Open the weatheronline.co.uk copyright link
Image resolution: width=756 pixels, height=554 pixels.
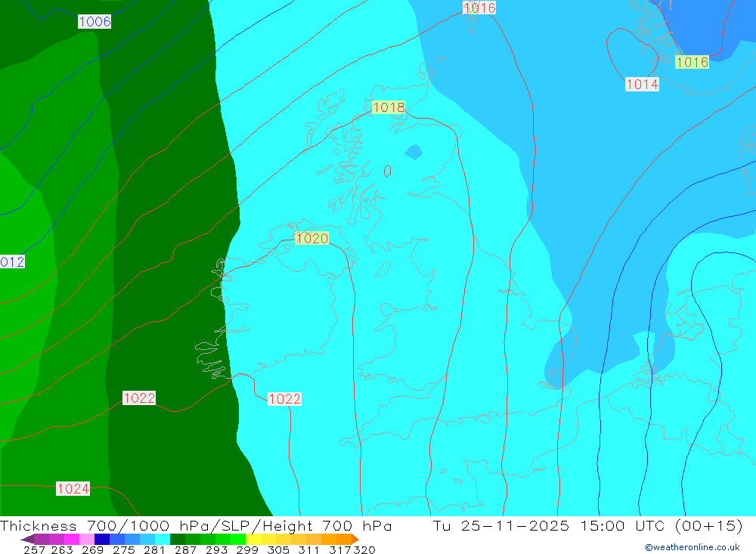[x=692, y=547]
